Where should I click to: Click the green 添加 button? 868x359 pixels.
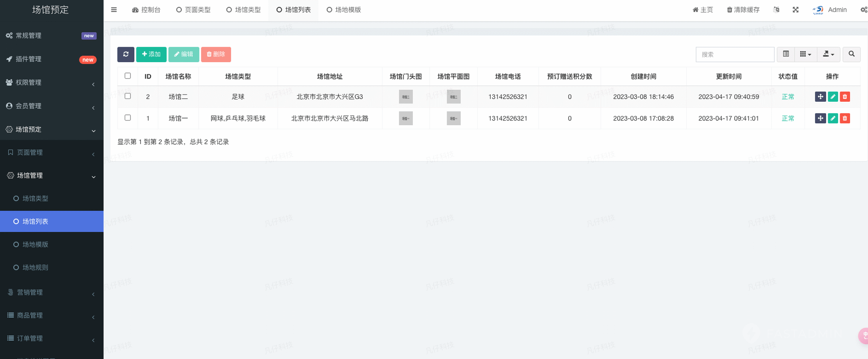pyautogui.click(x=151, y=54)
